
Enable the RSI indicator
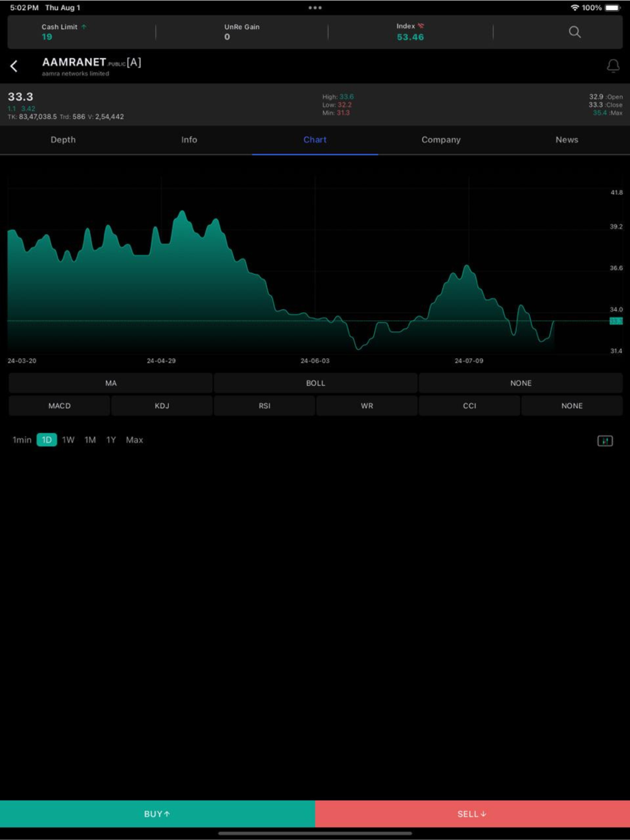[265, 406]
